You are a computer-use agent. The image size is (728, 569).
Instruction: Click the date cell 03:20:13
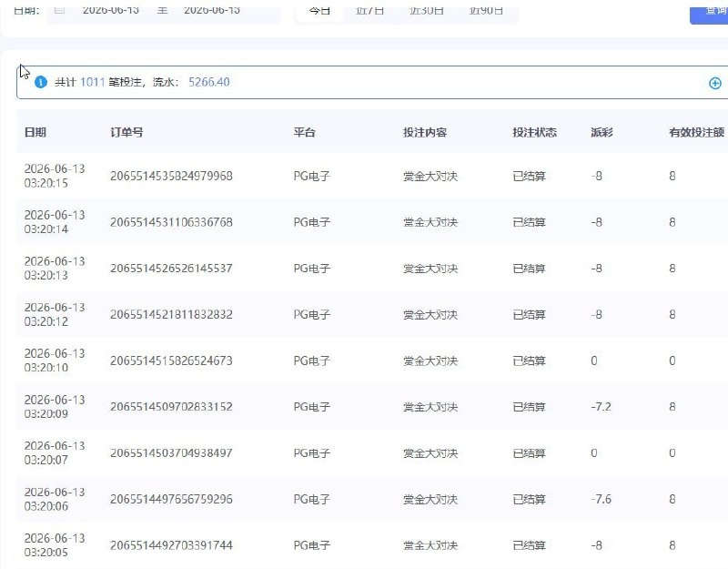click(55, 269)
